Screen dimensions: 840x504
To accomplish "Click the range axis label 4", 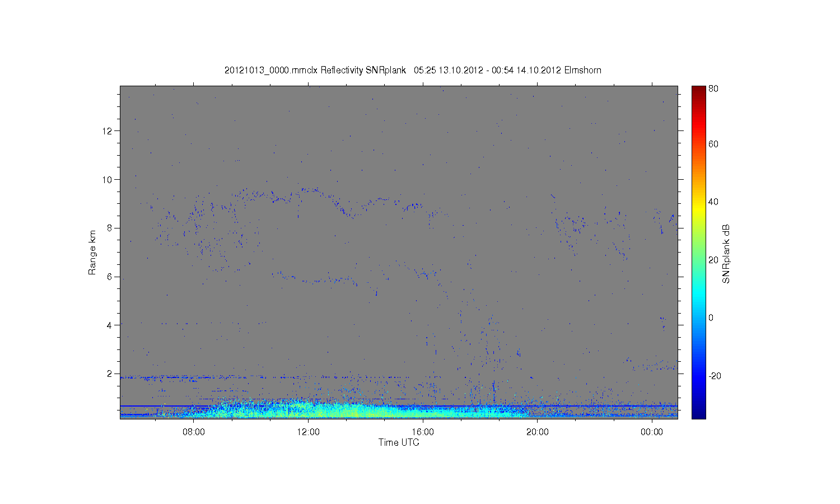I will point(111,325).
